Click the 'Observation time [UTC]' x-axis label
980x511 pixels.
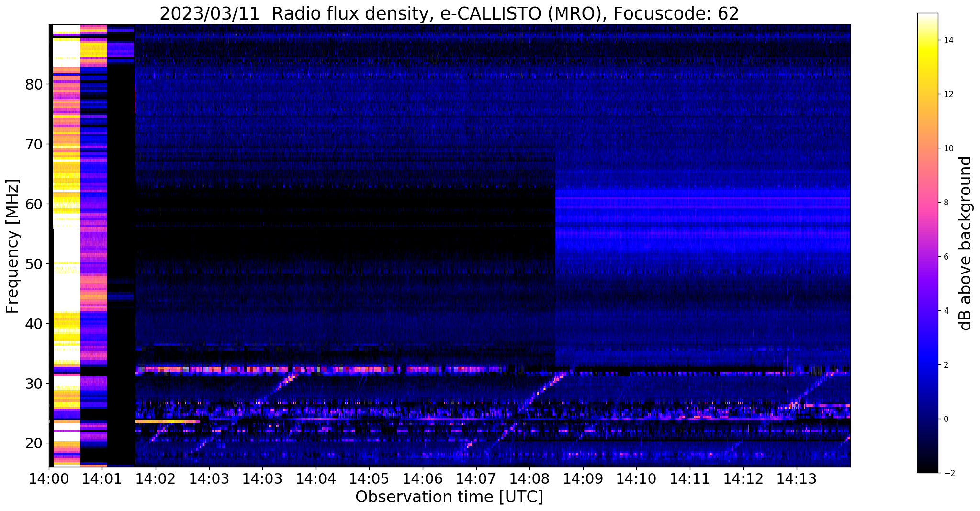click(x=449, y=497)
